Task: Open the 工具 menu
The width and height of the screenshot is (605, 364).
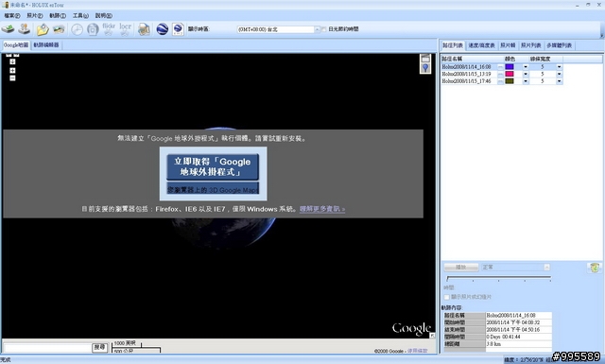Action: point(80,16)
